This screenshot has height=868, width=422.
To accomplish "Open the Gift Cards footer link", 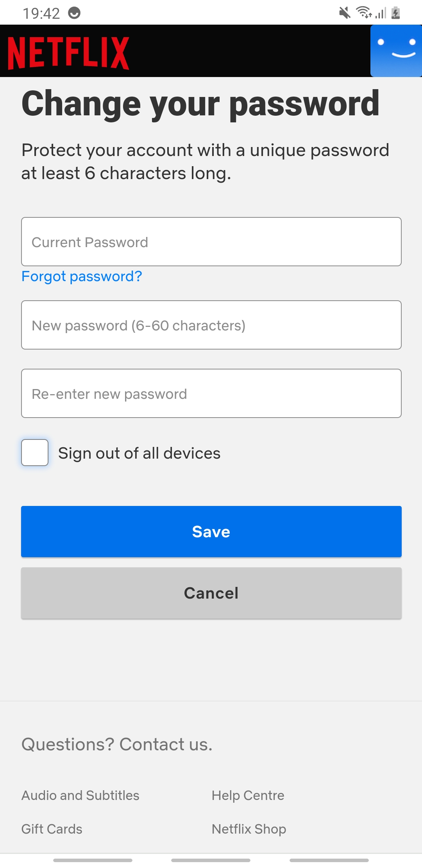I will click(52, 829).
